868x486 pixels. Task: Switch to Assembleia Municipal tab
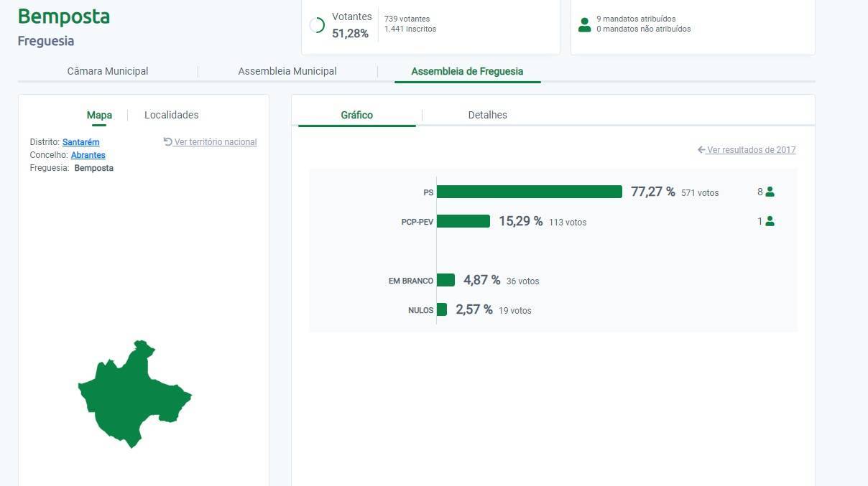click(287, 71)
